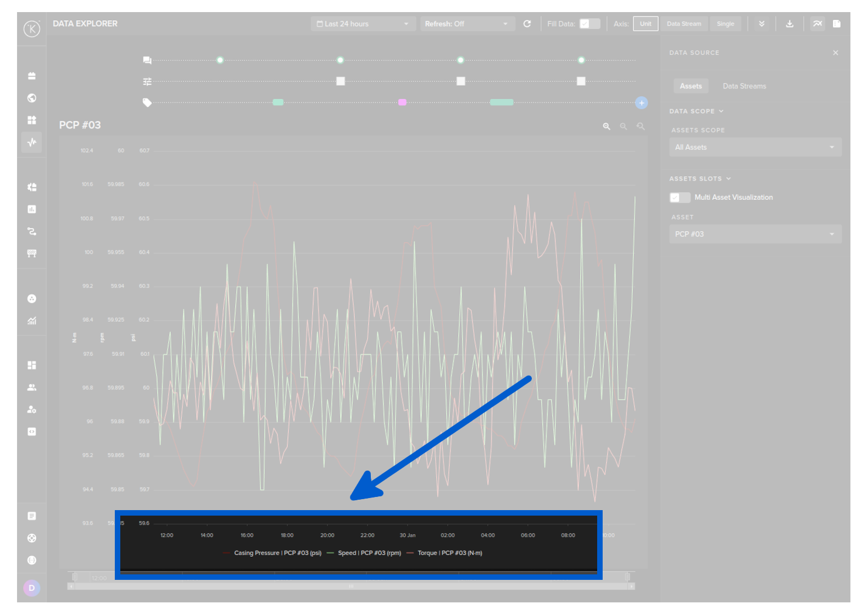Open the Last 24 hours time range dropdown
The image size is (868, 615).
363,24
